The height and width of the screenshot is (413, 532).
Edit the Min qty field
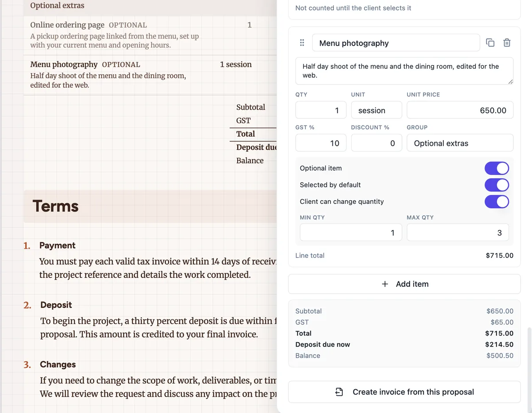coord(351,233)
